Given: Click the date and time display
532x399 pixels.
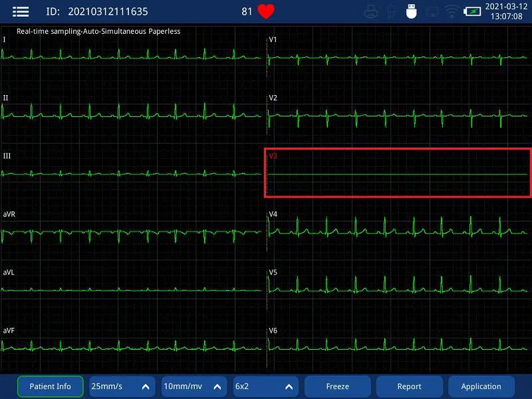Looking at the screenshot, I should point(506,11).
